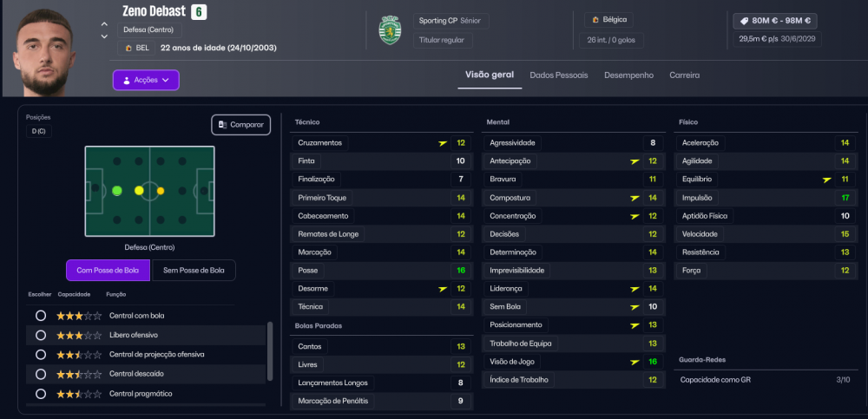Select the green position dot on the pitch
The width and height of the screenshot is (868, 419).
point(117,190)
